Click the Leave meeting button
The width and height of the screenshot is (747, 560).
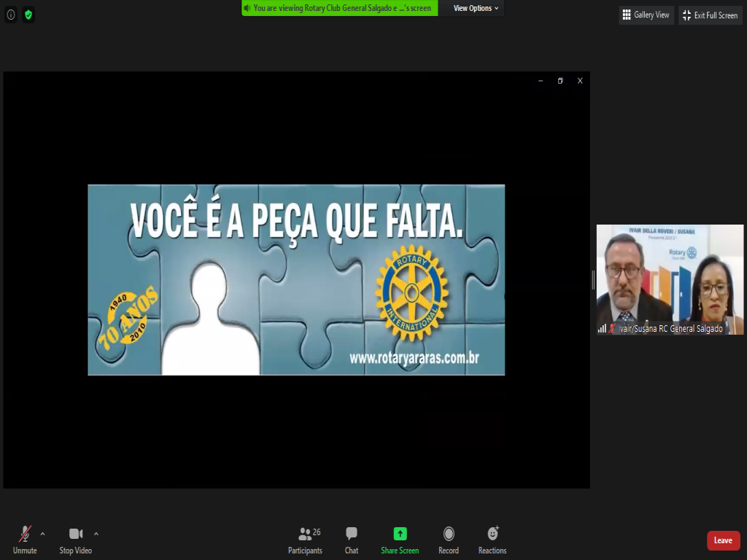point(723,540)
